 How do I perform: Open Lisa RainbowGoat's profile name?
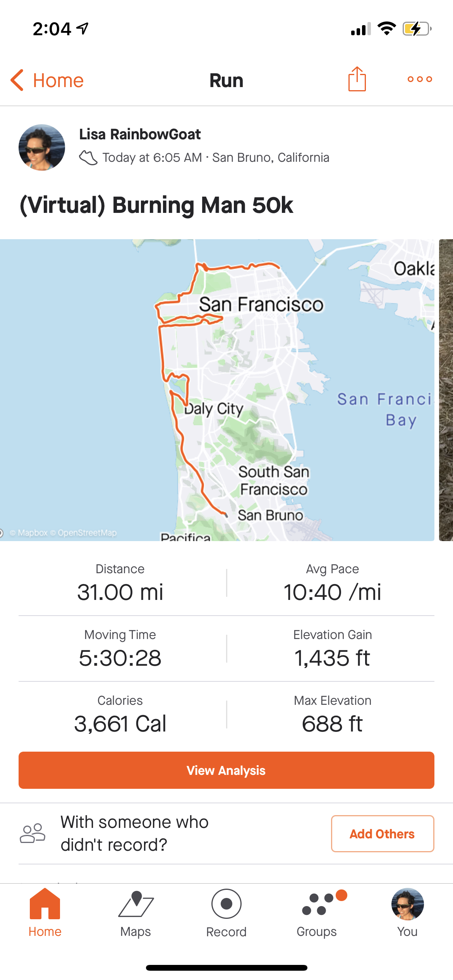(140, 134)
